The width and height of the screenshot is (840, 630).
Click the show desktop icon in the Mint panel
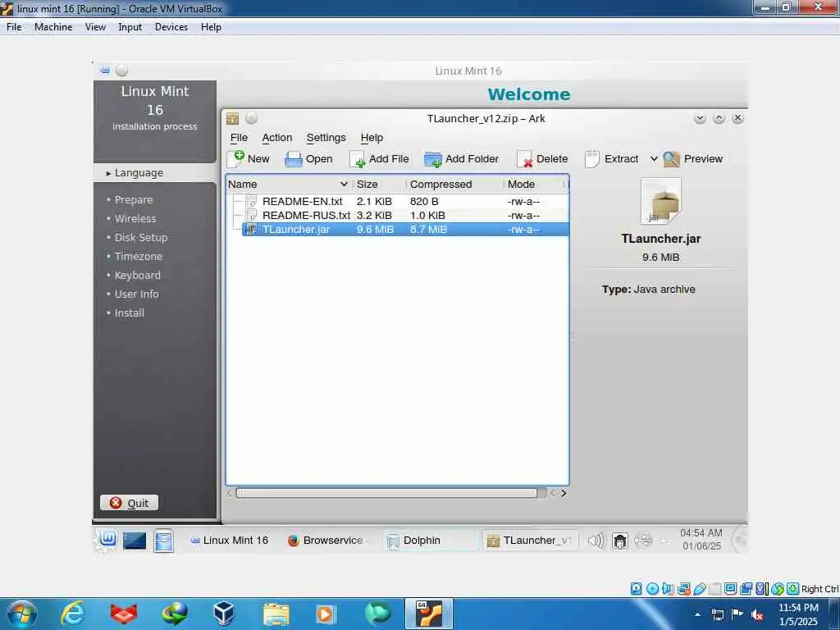pos(135,541)
